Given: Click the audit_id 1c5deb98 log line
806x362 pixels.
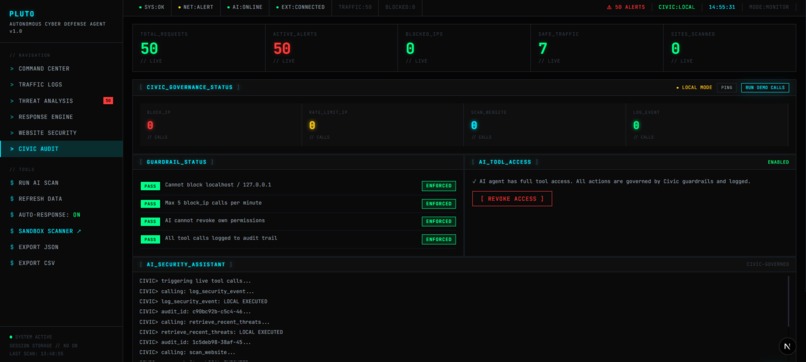Looking at the screenshot, I should click(195, 342).
